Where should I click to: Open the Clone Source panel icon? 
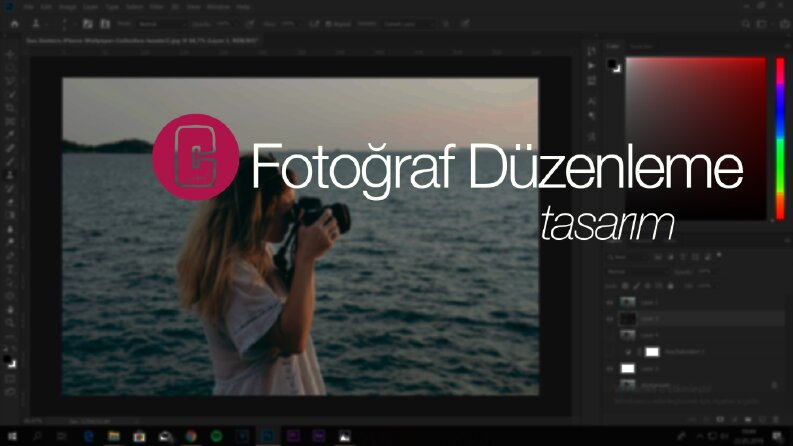pyautogui.click(x=105, y=24)
